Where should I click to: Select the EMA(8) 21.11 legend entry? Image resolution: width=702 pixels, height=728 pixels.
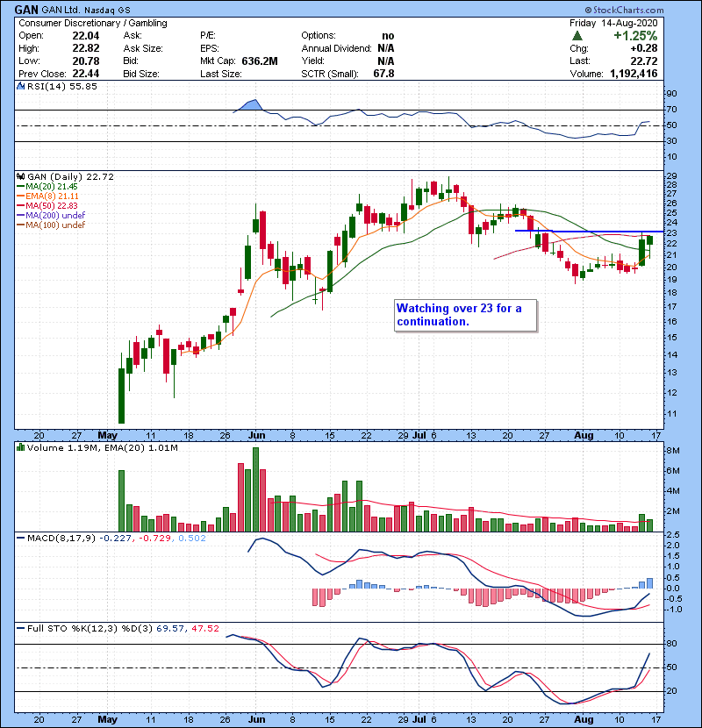tap(47, 196)
